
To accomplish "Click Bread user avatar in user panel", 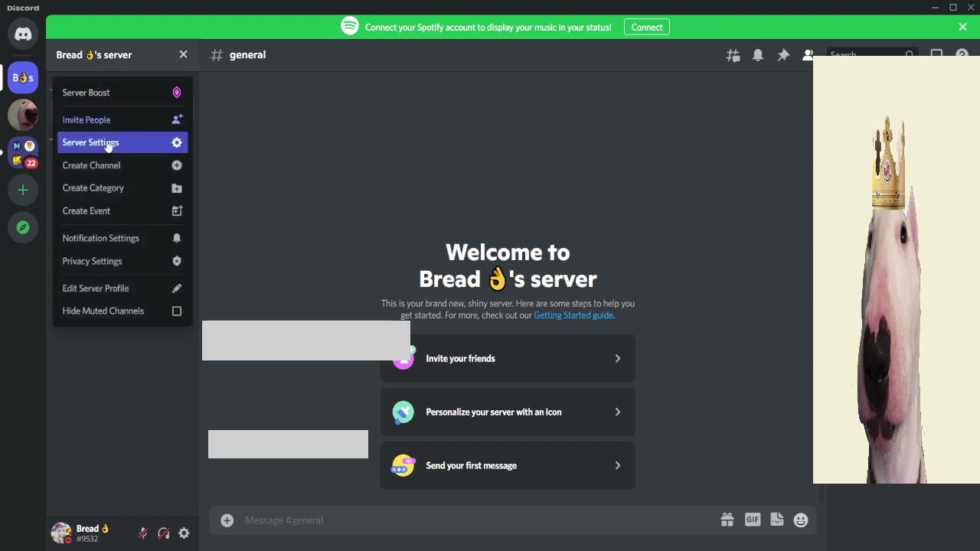I will click(x=61, y=533).
